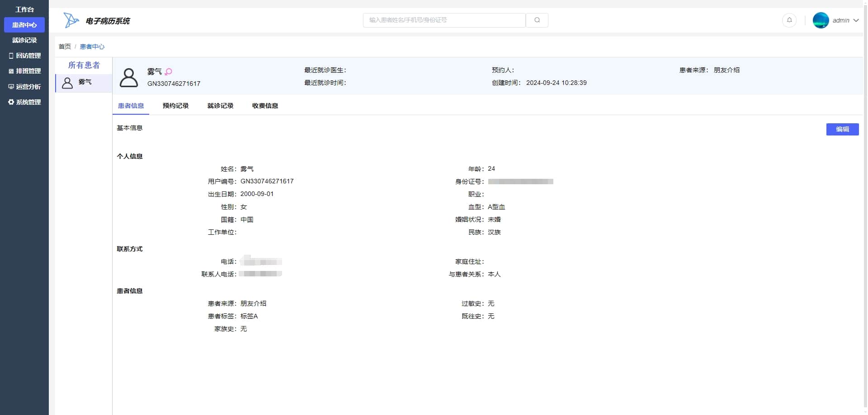This screenshot has width=868, height=415.
Task: Click 朋友介绍 in the 患者信息 section
Action: (x=253, y=303)
